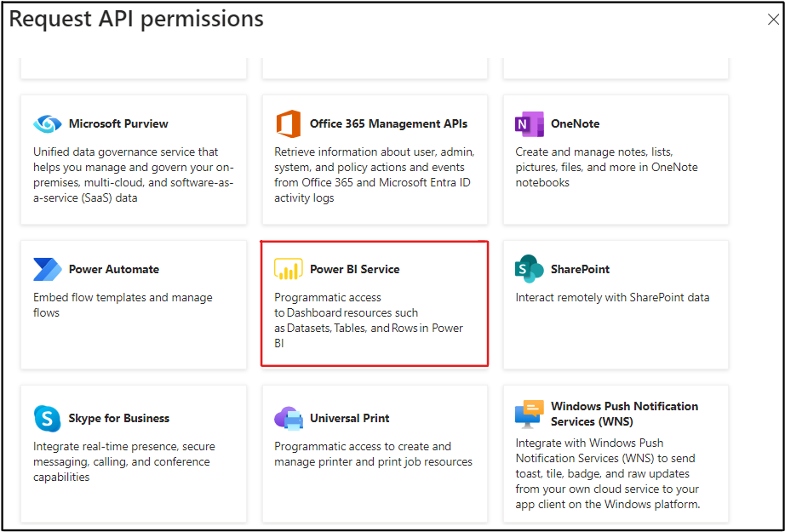The width and height of the screenshot is (785, 532).
Task: Choose the SharePoint tile heading
Action: pos(580,269)
